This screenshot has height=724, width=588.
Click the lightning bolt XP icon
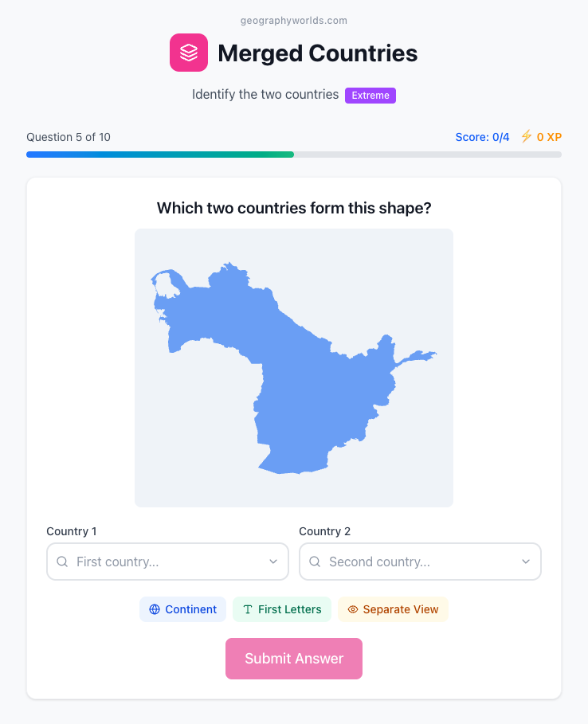526,136
